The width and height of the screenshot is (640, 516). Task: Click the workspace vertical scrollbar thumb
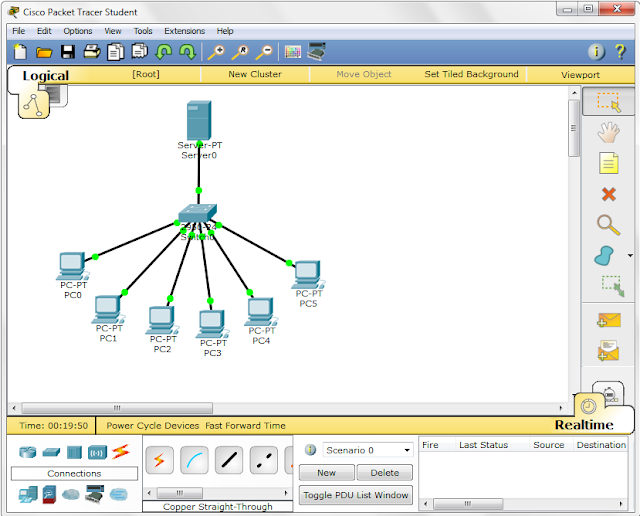[574, 128]
